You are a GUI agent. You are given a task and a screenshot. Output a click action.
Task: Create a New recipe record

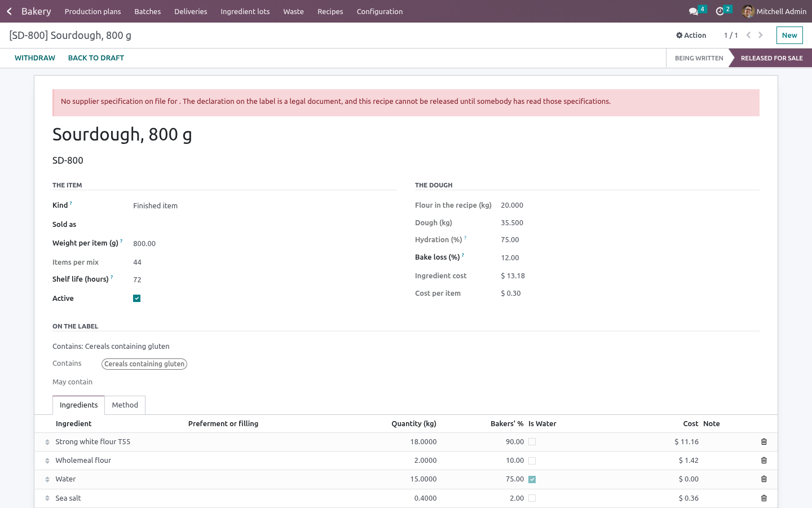(789, 35)
